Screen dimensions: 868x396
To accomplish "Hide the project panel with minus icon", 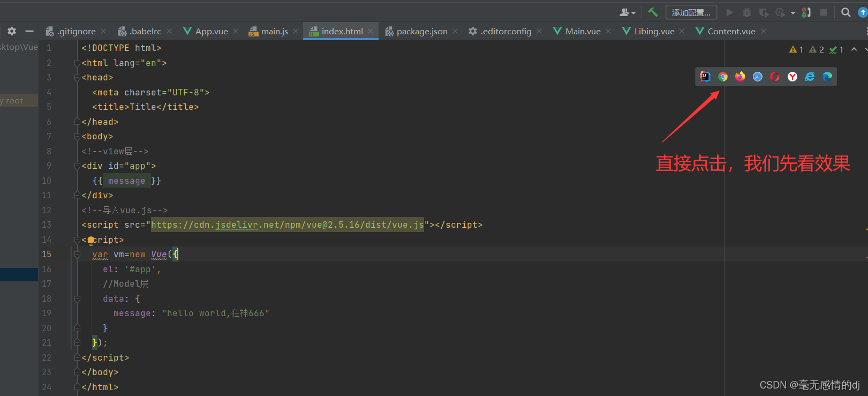I will point(29,31).
